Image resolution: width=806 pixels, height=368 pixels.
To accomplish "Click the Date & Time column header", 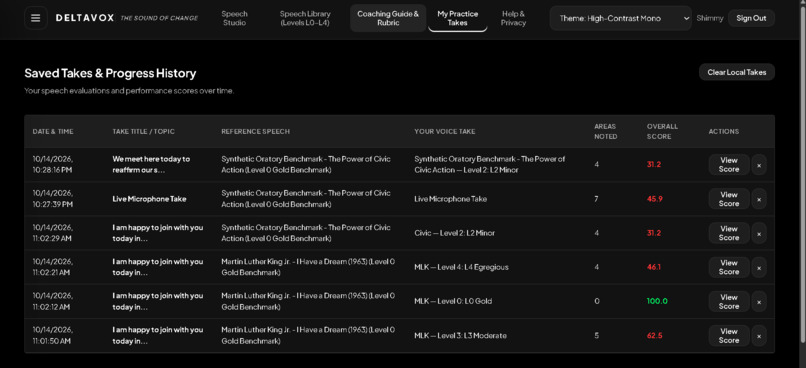I will pyautogui.click(x=53, y=132).
